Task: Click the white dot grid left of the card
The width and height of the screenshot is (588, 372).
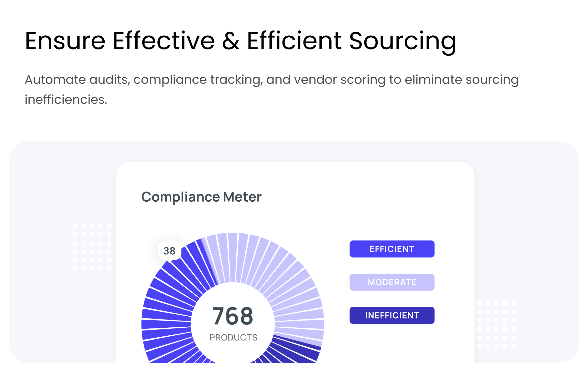Action: (x=92, y=247)
